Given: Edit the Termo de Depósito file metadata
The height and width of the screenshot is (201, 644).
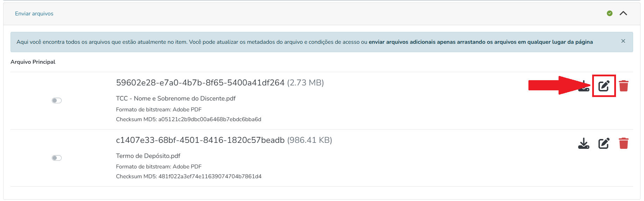Looking at the screenshot, I should click(604, 143).
